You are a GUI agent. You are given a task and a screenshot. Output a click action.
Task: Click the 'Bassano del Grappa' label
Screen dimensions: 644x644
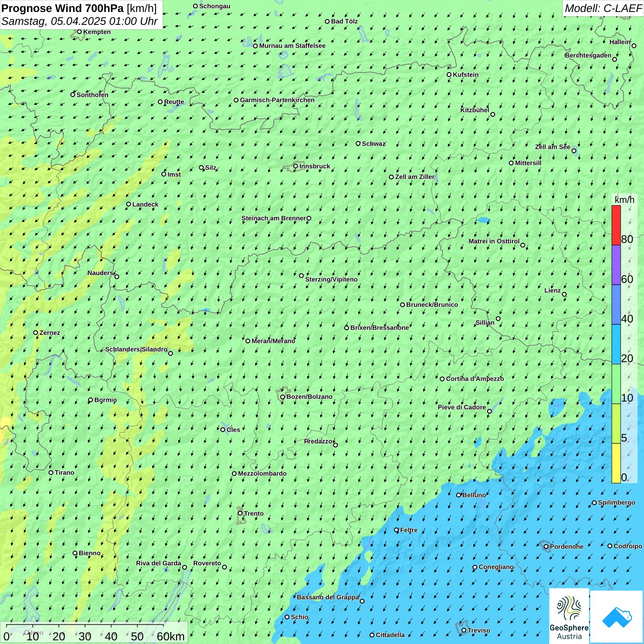pyautogui.click(x=328, y=597)
